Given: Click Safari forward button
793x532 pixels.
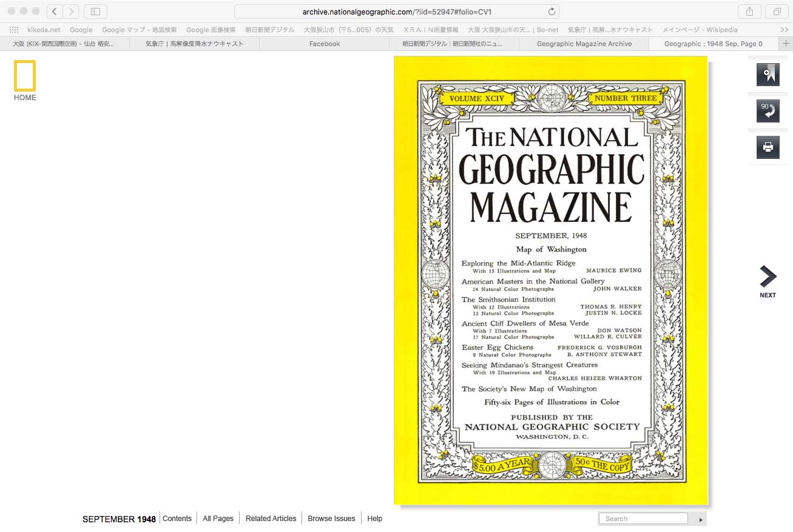Looking at the screenshot, I should pos(71,11).
